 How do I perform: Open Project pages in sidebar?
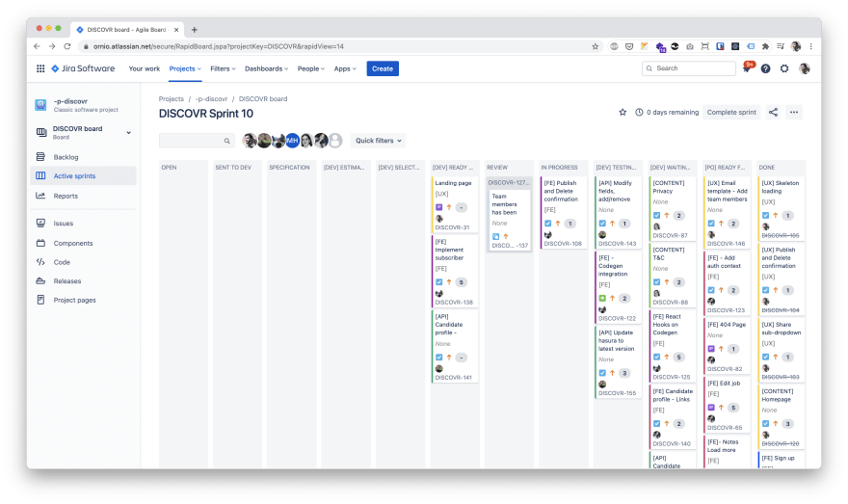click(74, 300)
